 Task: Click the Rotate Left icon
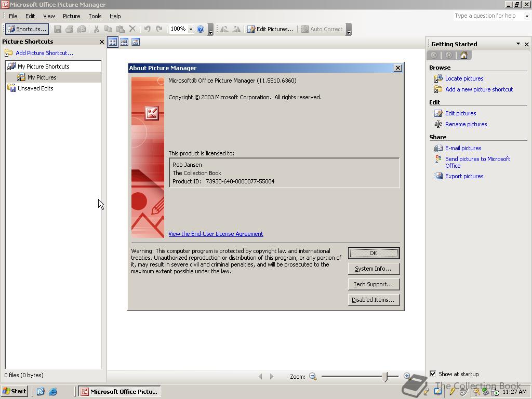(224, 29)
